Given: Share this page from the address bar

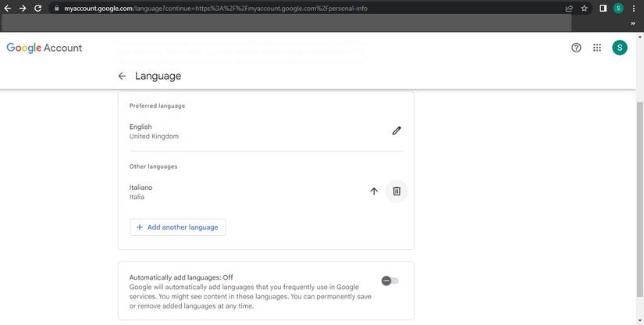Looking at the screenshot, I should click(568, 8).
